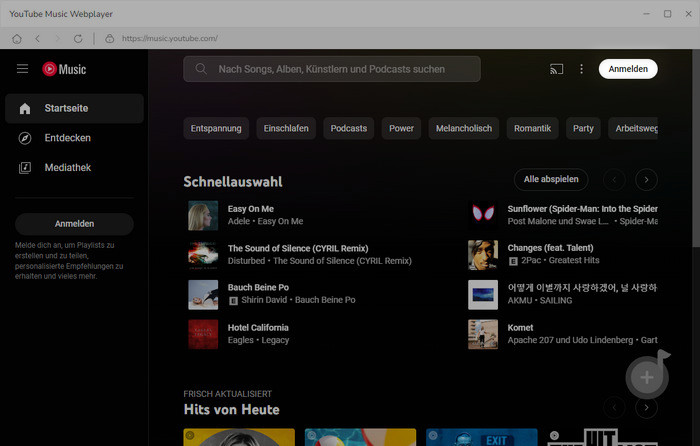Maximize the Webplayer window

pyautogui.click(x=667, y=14)
